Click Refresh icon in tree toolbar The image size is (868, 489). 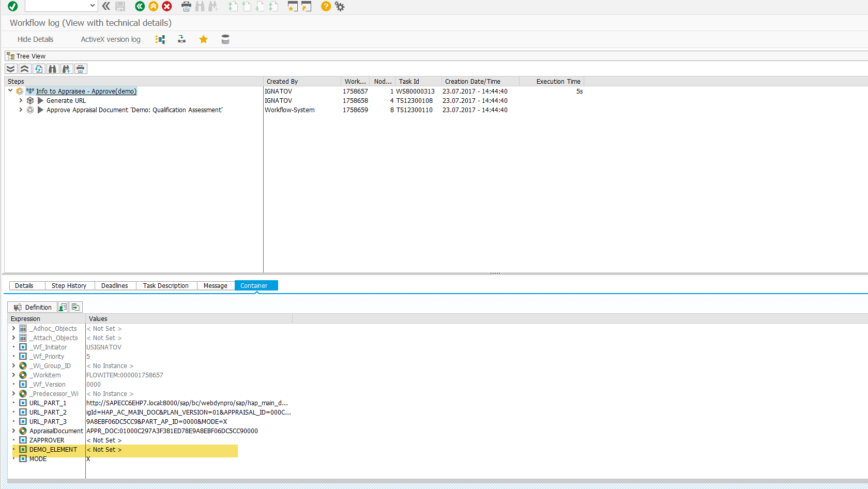[39, 69]
